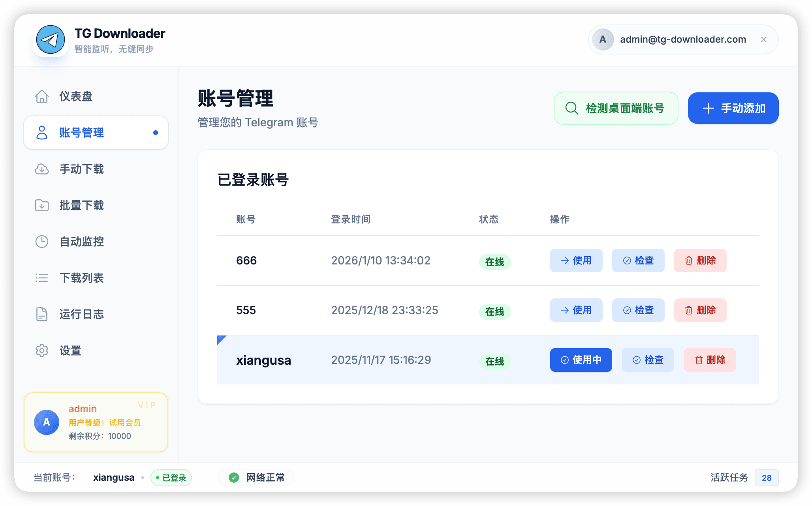Click the network status 网络正常 indicator
Viewport: 812px width, 506px height.
point(256,477)
